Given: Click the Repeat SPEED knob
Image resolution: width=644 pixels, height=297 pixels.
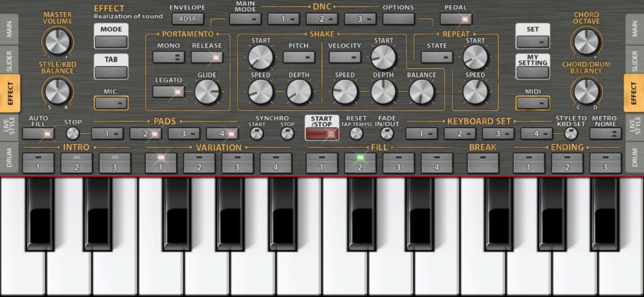Looking at the screenshot, I should (475, 91).
